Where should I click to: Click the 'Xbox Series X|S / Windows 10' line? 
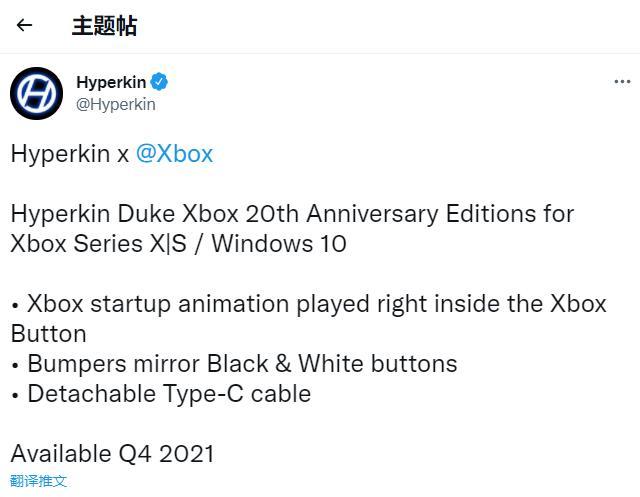(178, 244)
